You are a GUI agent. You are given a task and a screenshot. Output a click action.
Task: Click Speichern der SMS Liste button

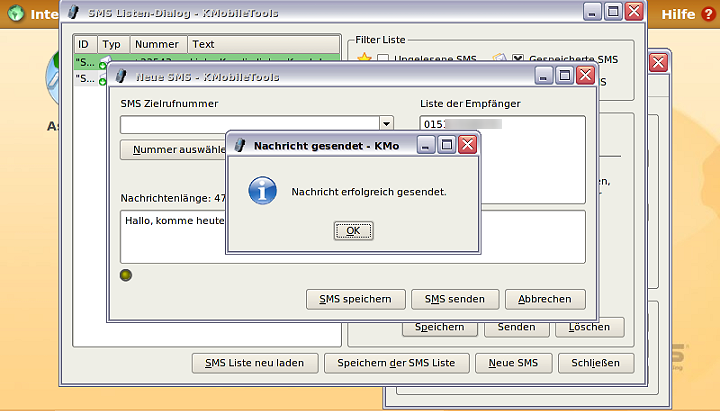coord(396,363)
